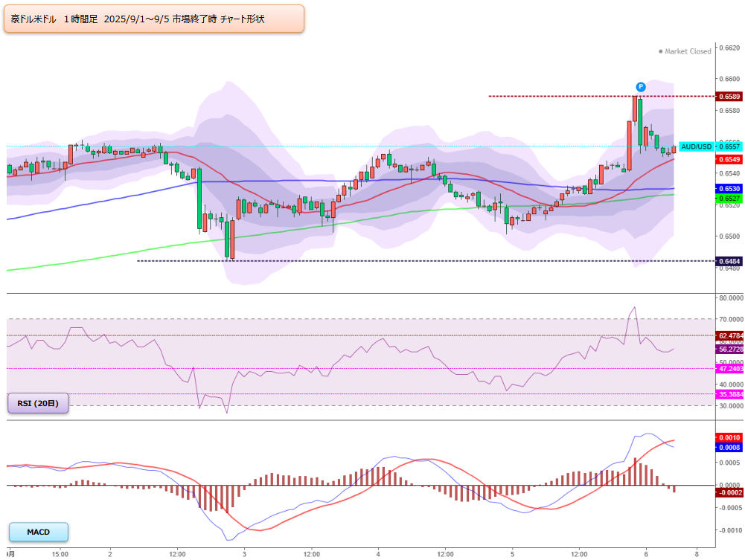Click the blue P marker above the peak candle

click(x=641, y=87)
